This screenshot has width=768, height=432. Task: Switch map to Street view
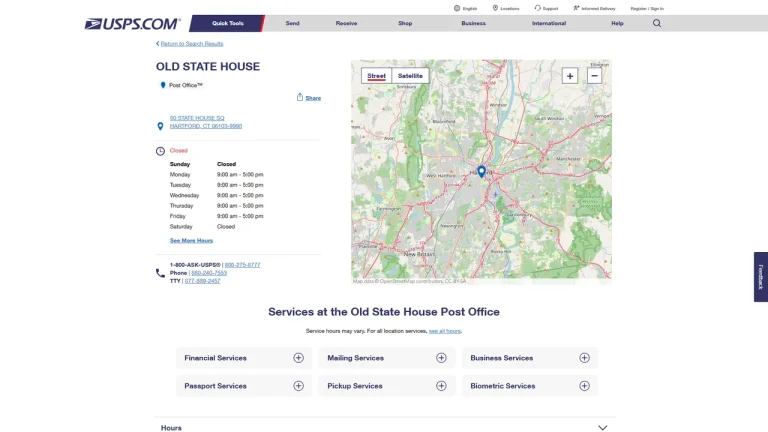tap(377, 76)
